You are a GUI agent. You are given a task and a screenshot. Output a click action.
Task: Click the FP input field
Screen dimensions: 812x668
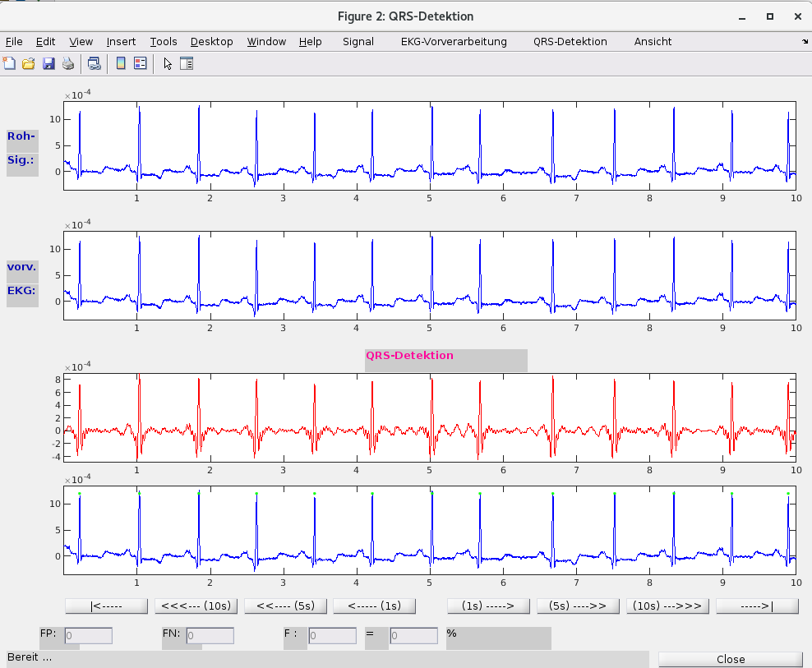[88, 635]
